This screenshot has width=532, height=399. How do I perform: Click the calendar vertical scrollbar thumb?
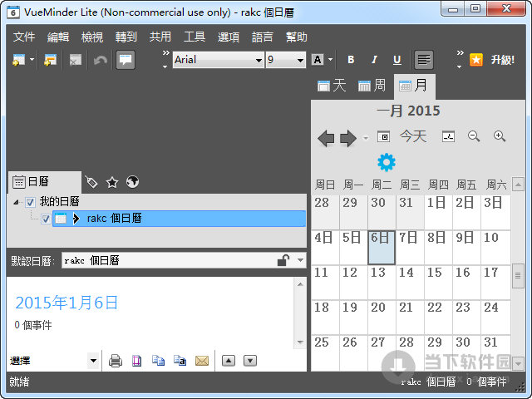(518, 275)
